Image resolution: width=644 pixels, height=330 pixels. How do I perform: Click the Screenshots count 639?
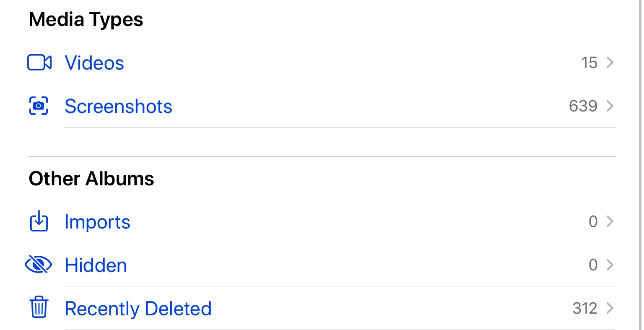tap(583, 106)
